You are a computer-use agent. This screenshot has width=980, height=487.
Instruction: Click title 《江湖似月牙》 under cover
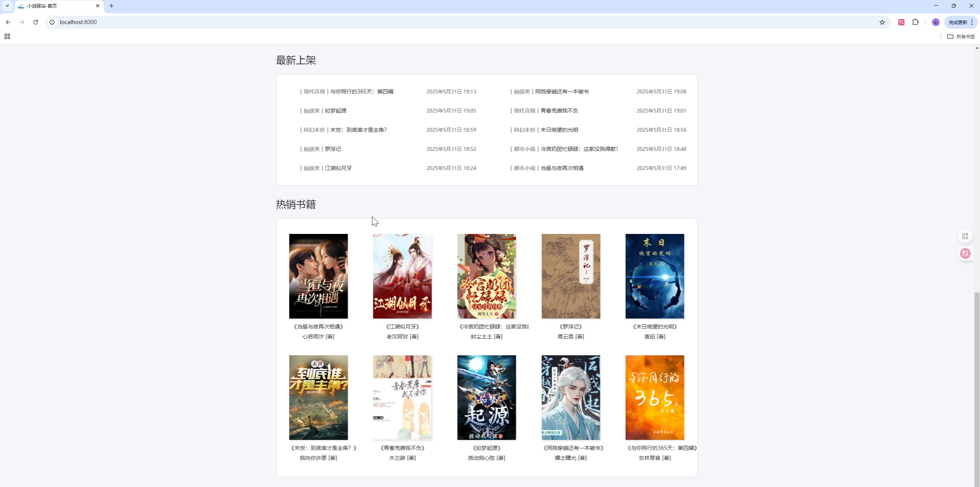[402, 327]
